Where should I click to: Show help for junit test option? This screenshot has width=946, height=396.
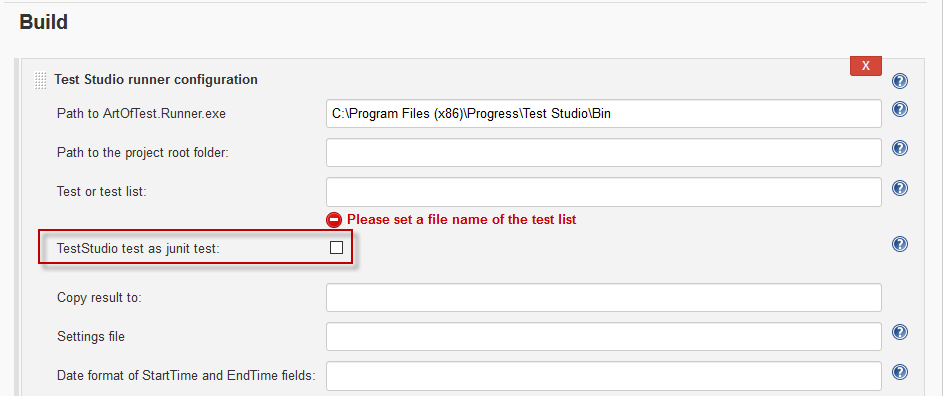(x=900, y=244)
